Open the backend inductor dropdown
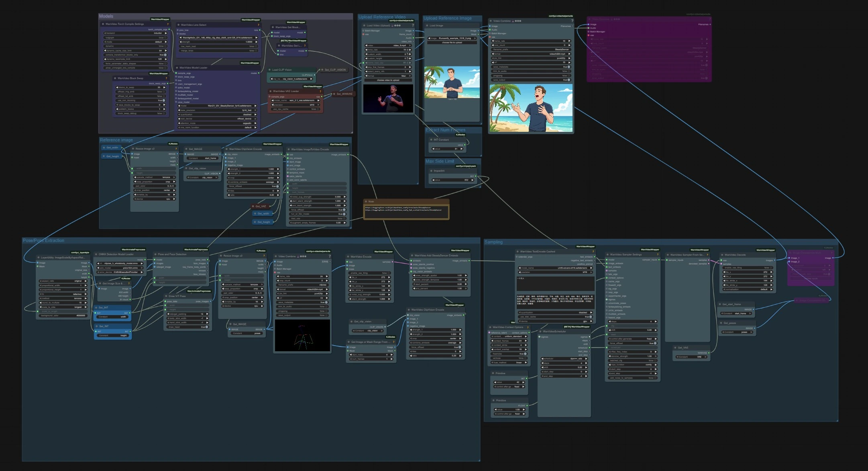Viewport: 868px width, 471px height. [x=135, y=33]
